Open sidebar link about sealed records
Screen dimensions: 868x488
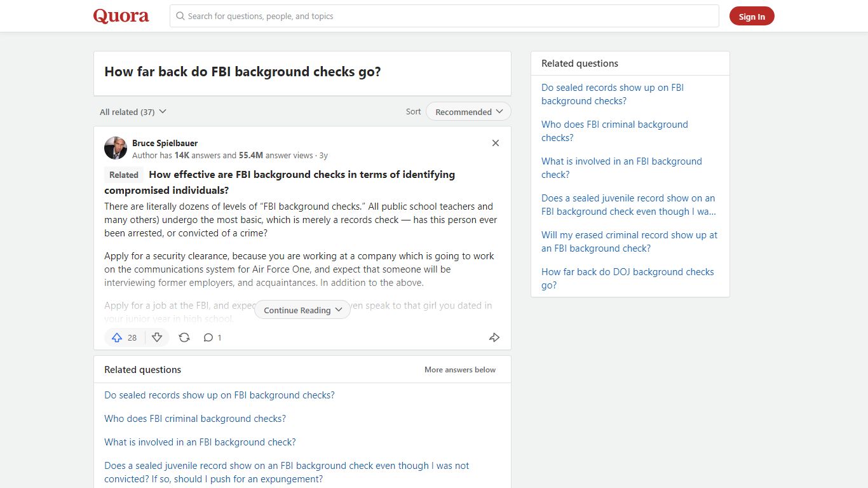(613, 94)
